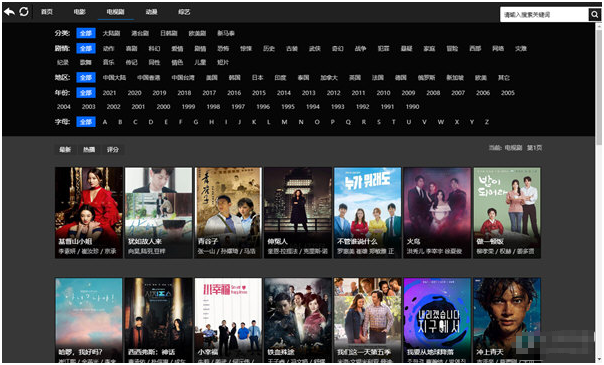Click the search magnifier button
Image resolution: width=604 pixels, height=365 pixels.
click(x=594, y=14)
